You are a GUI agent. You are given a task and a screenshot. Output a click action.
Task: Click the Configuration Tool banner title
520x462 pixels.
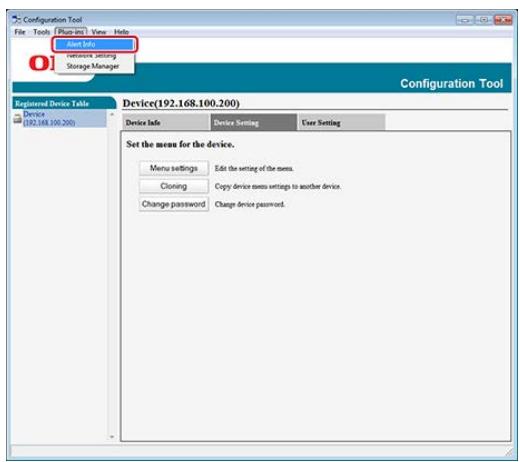[x=451, y=83]
